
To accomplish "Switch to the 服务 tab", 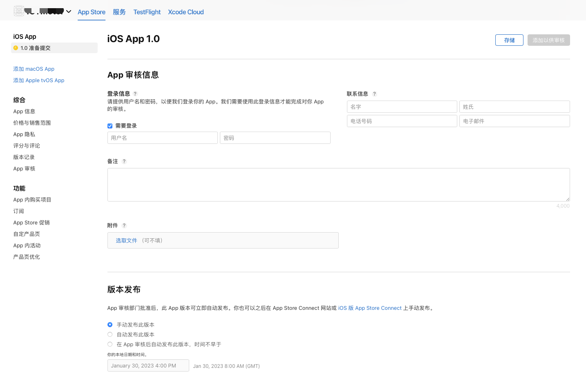I will 119,12.
